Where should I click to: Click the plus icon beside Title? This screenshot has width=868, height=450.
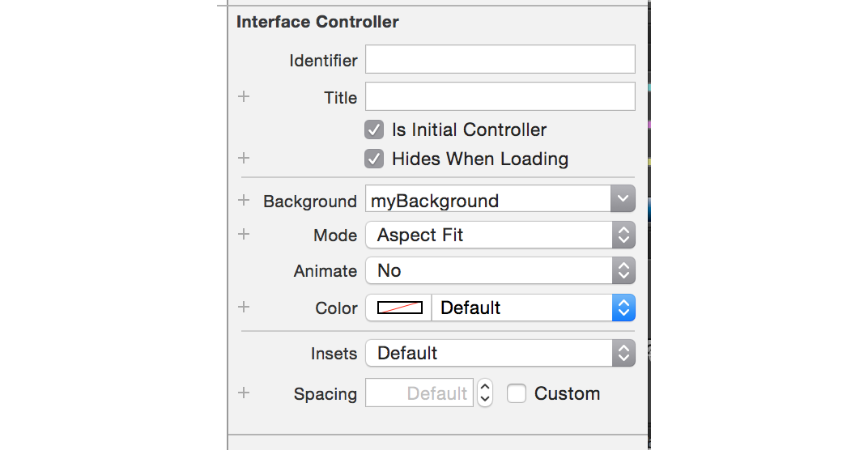(244, 97)
